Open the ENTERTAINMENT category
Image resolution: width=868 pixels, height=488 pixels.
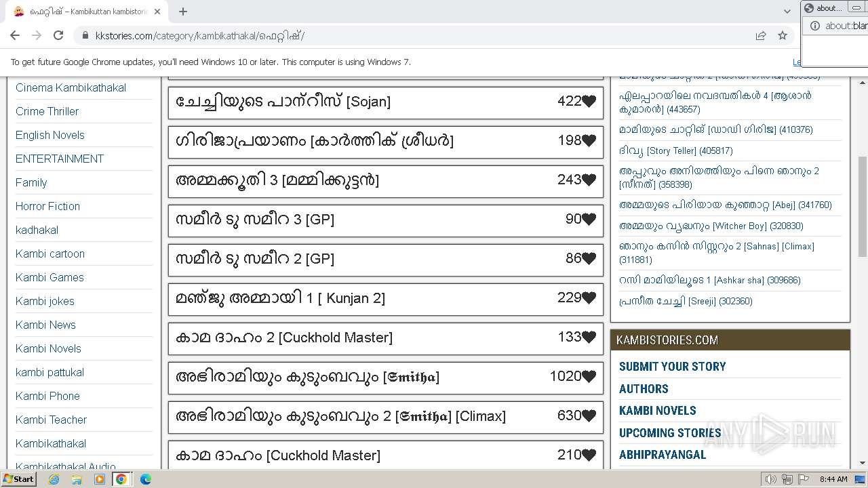point(60,159)
